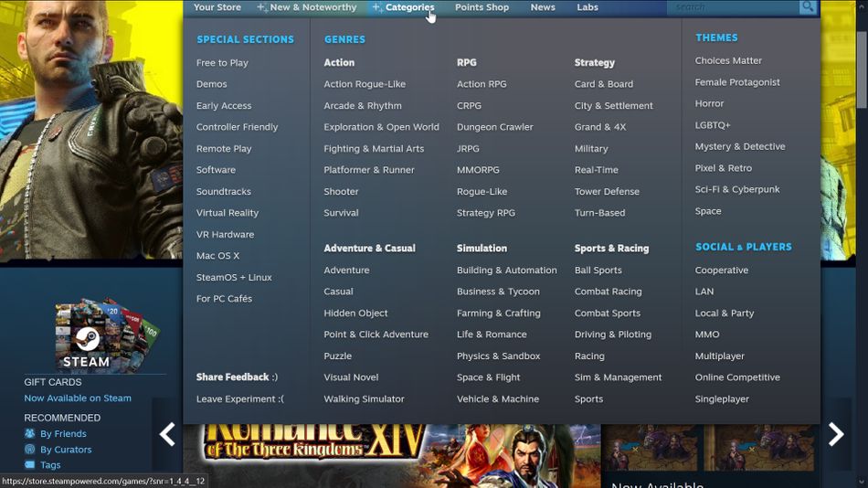Click Now Available on Steam link

coord(78,398)
